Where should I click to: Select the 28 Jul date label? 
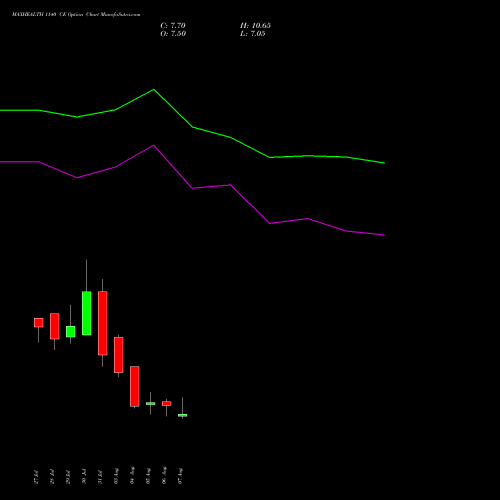pos(52,477)
